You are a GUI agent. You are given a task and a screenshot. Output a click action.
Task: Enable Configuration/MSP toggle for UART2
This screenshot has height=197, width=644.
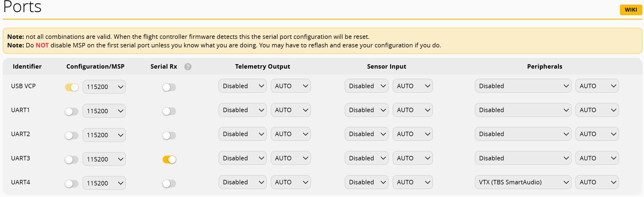(x=72, y=136)
